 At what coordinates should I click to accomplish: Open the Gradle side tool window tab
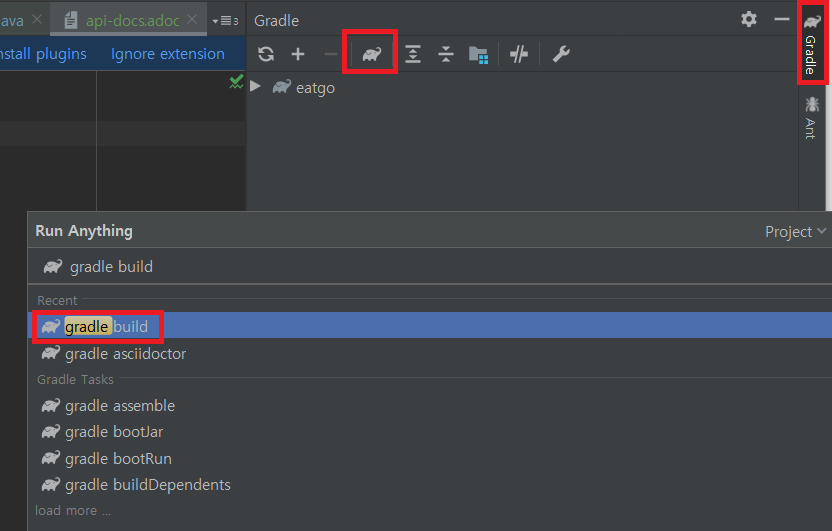812,43
